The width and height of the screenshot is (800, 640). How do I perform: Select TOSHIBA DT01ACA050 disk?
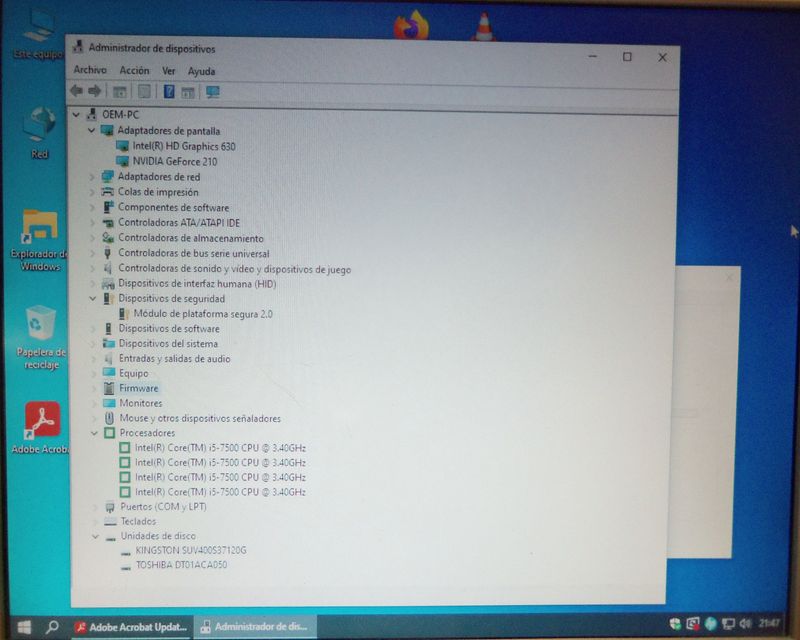point(181,565)
